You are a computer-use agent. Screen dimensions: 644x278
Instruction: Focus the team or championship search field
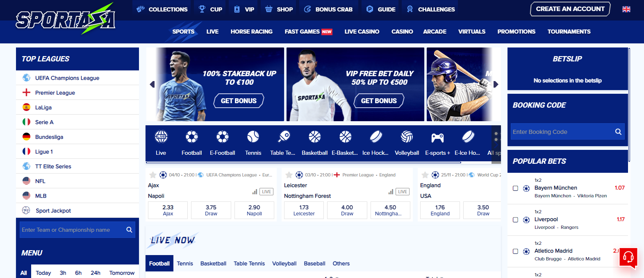[x=72, y=230]
